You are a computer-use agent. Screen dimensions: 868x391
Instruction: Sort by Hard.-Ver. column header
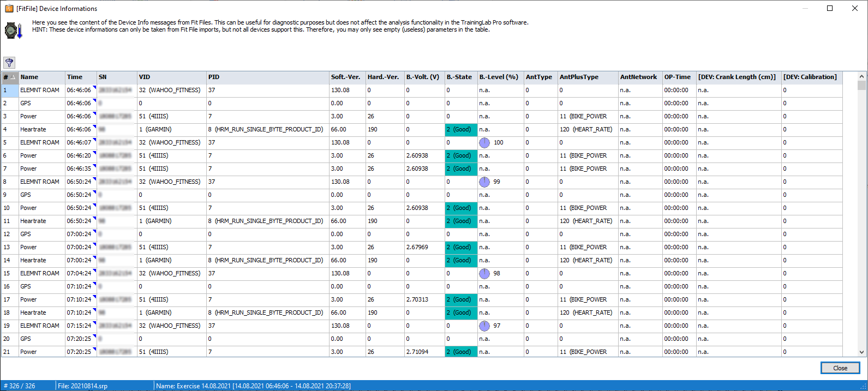pyautogui.click(x=385, y=77)
